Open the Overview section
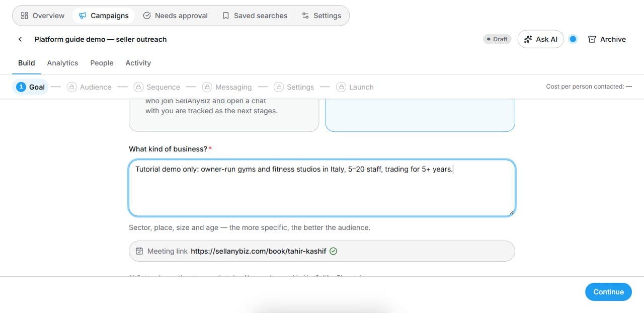 pos(43,16)
